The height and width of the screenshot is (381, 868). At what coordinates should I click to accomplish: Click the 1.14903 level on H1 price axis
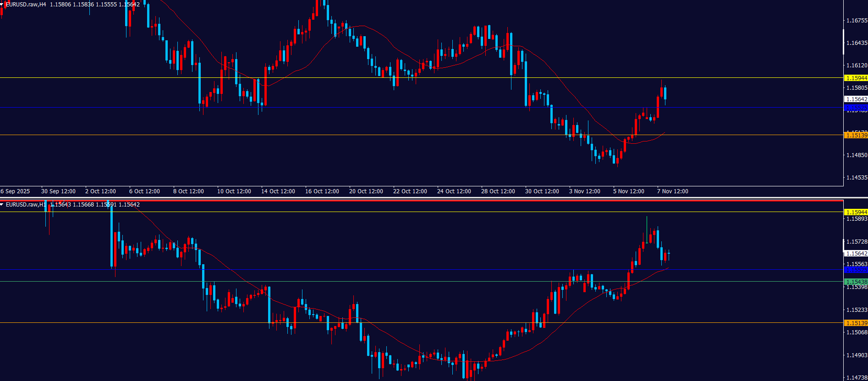point(856,355)
